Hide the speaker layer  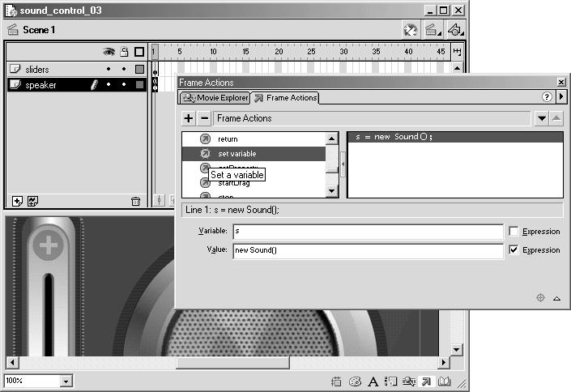pos(109,84)
